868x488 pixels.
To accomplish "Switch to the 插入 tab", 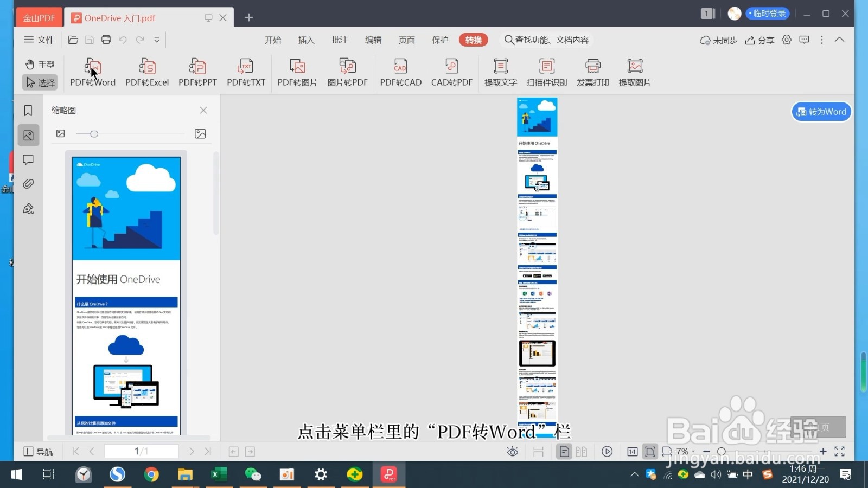I will point(306,40).
